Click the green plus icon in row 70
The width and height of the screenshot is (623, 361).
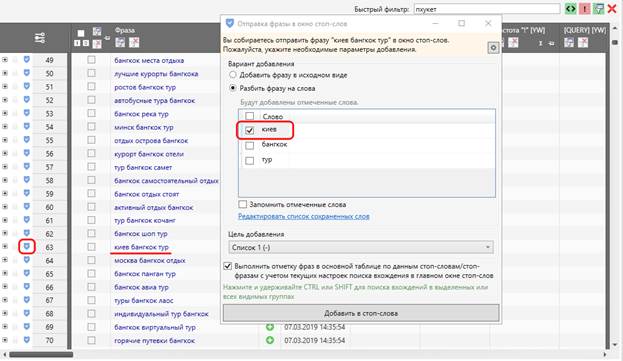[270, 340]
